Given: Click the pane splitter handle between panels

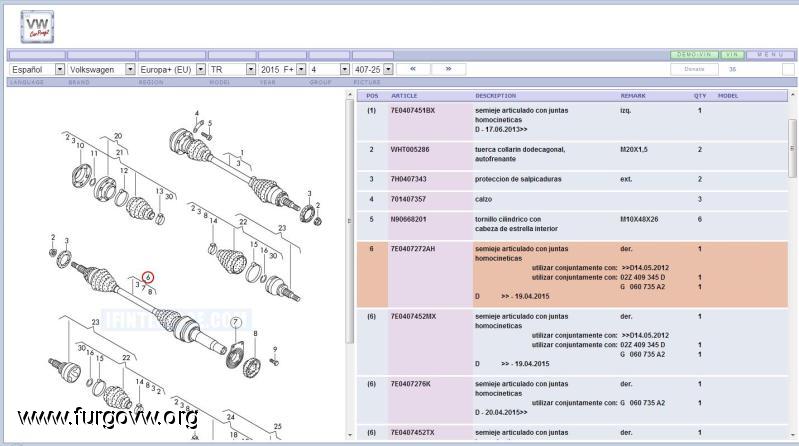Looking at the screenshot, I should (349, 221).
